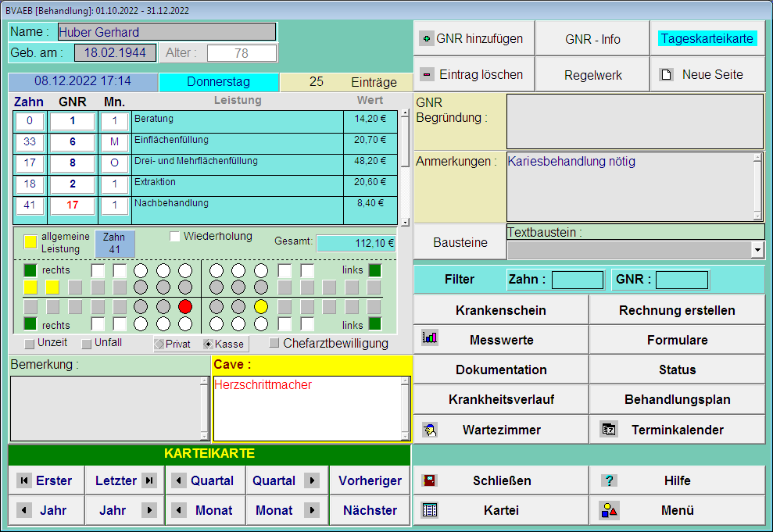Click the Wartezimmer person icon
Screen dimensions: 773x532
429,429
